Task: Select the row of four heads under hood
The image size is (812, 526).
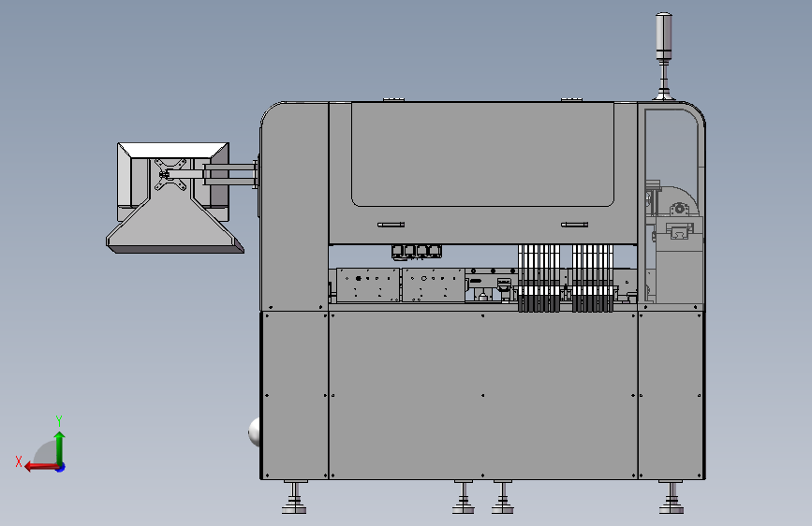Action: (417, 252)
